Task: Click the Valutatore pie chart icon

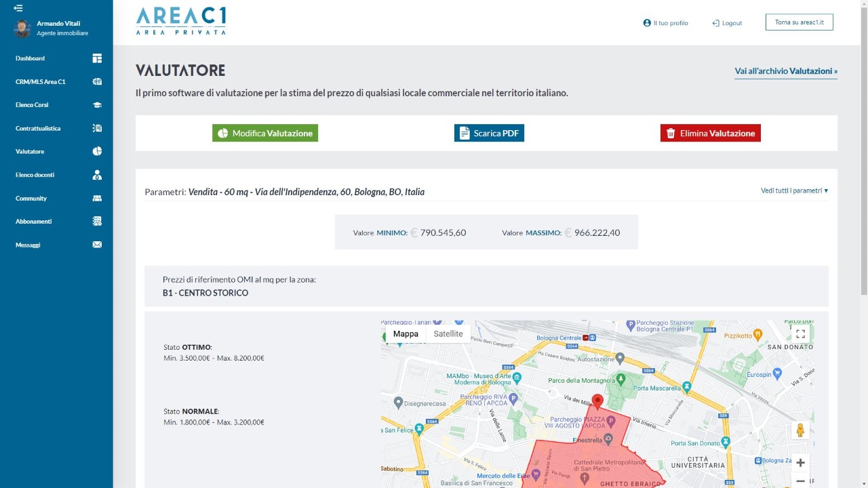Action: coord(97,151)
